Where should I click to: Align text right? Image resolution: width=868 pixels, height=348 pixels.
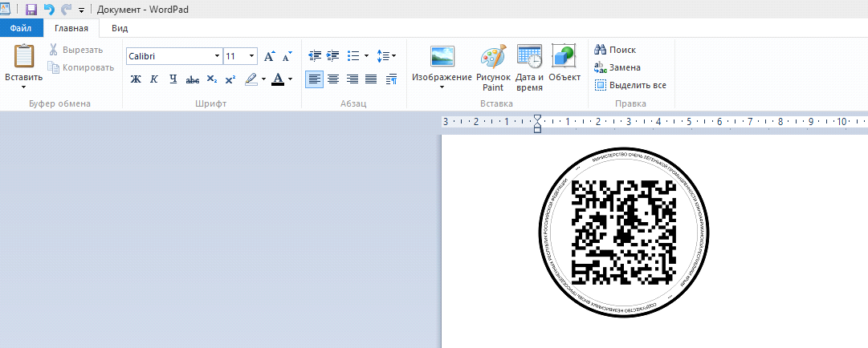[x=352, y=79]
